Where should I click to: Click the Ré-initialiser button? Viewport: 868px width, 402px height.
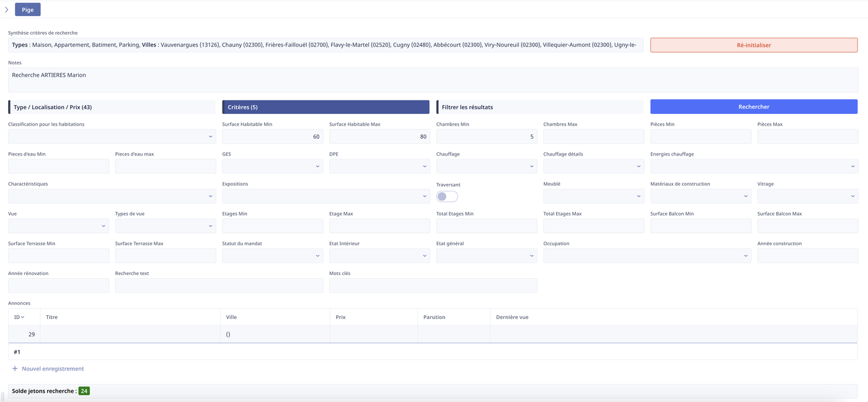tap(753, 45)
